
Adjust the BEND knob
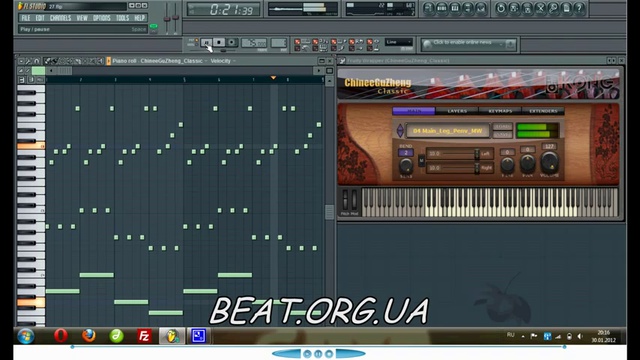[x=406, y=166]
